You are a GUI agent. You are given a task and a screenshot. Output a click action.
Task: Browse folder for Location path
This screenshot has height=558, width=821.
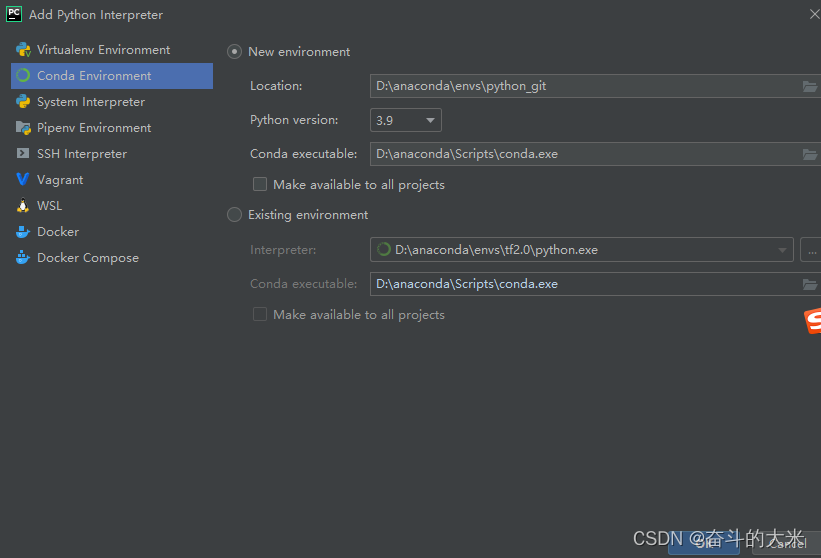(x=809, y=86)
